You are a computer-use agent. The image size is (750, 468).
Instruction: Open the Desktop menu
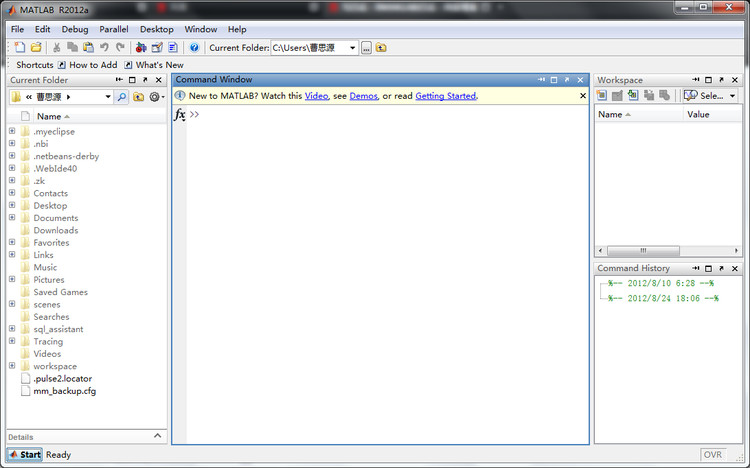[156, 29]
